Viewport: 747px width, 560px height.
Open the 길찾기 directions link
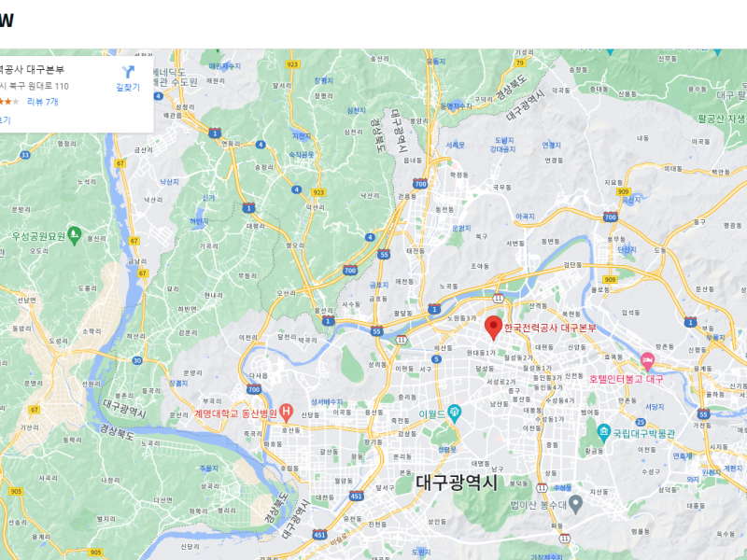click(128, 87)
